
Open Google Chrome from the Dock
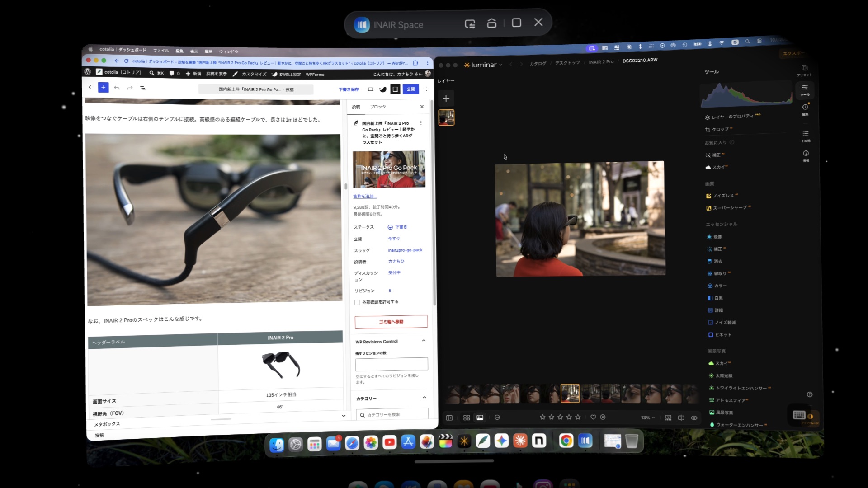pyautogui.click(x=566, y=441)
